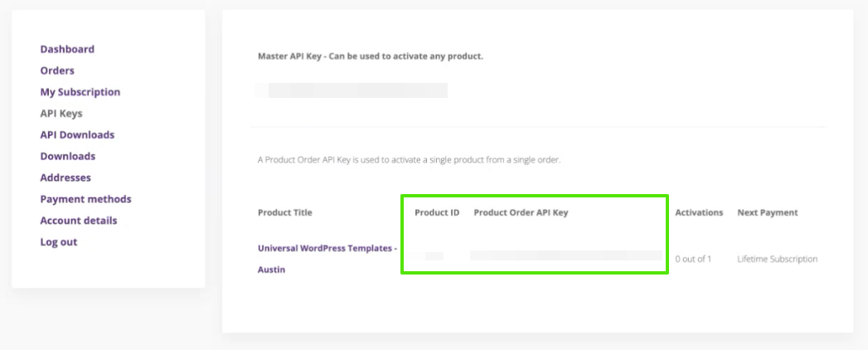The width and height of the screenshot is (868, 350).
Task: Open the Dashboard link in sidebar
Action: (67, 49)
